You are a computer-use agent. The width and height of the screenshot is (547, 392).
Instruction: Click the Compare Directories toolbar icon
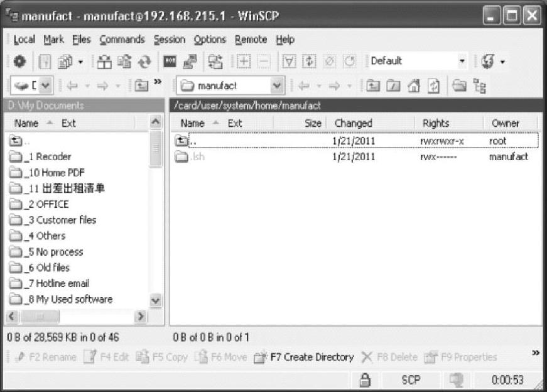[x=104, y=62]
